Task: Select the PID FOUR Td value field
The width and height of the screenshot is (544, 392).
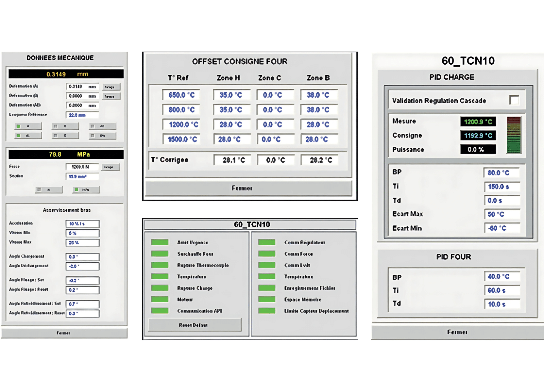Action: [501, 304]
